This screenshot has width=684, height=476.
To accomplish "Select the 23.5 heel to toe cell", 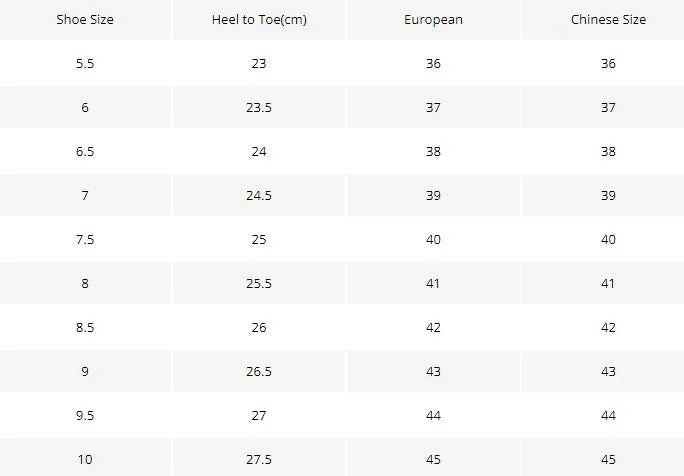I will tap(259, 107).
